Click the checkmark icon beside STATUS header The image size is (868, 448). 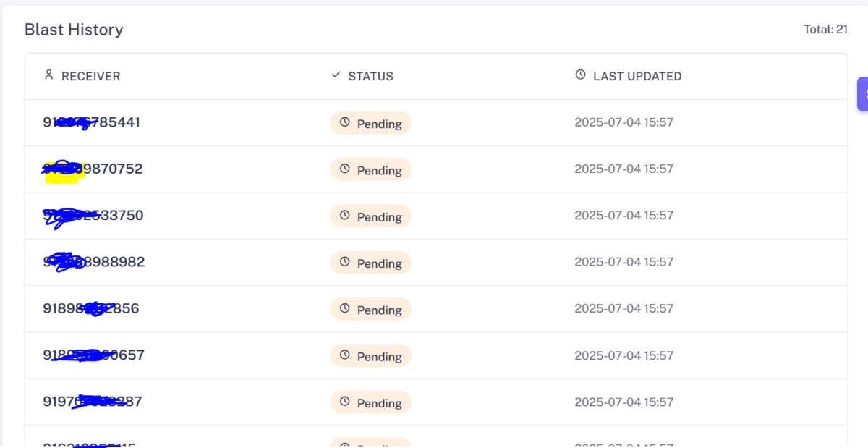click(x=336, y=75)
